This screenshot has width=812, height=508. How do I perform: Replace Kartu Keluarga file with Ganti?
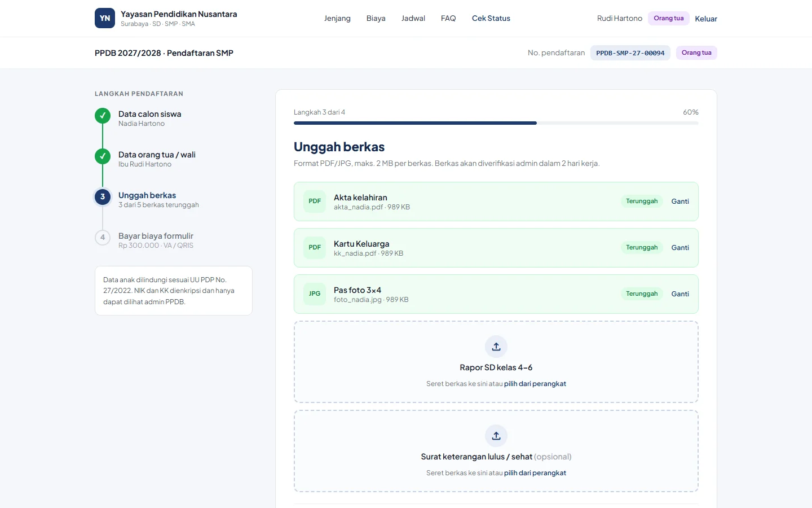(x=680, y=248)
